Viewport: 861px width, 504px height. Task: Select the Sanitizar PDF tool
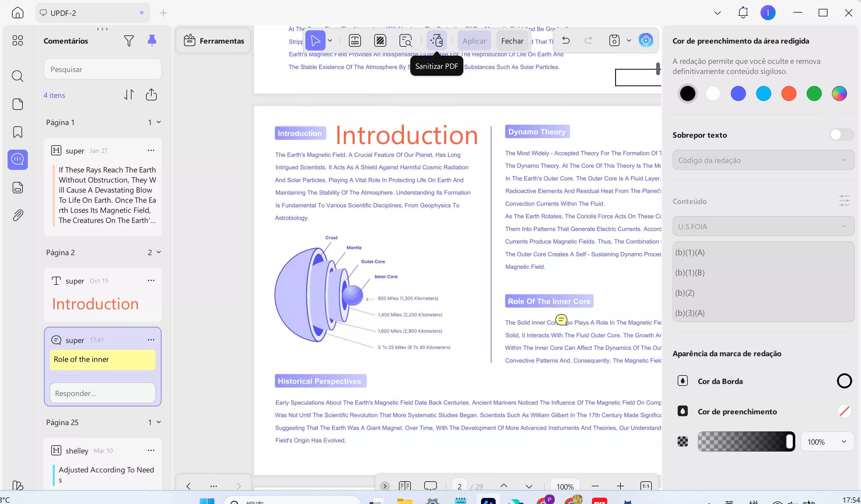point(437,40)
